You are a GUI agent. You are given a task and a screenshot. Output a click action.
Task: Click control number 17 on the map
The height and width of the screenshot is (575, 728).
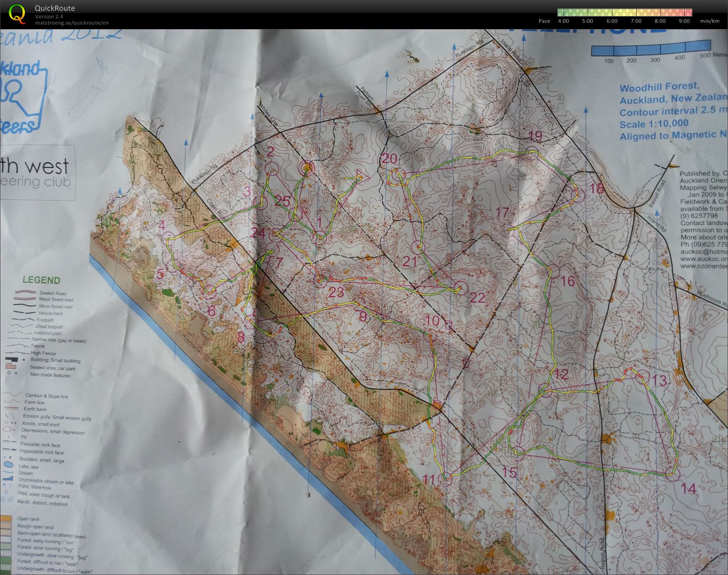(x=502, y=212)
